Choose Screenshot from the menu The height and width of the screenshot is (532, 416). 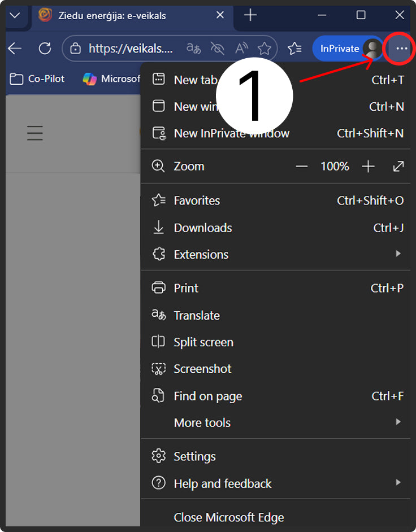[202, 369]
